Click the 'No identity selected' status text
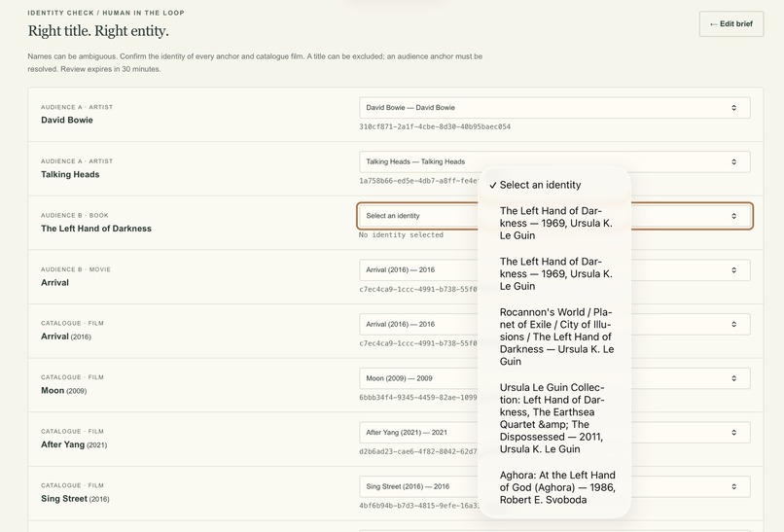Screen dimensions: 784x532 coord(401,234)
